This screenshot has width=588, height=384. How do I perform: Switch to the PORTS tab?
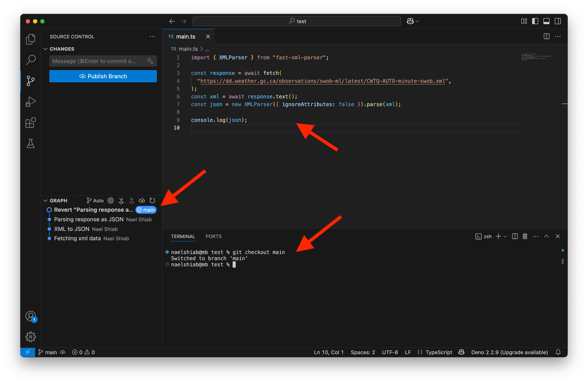(x=213, y=236)
